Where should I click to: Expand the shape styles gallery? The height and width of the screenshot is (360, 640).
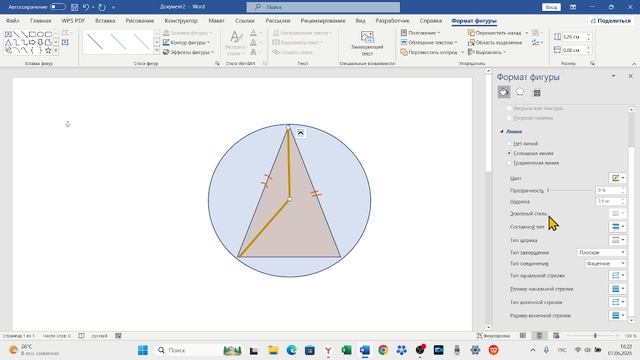click(x=156, y=51)
